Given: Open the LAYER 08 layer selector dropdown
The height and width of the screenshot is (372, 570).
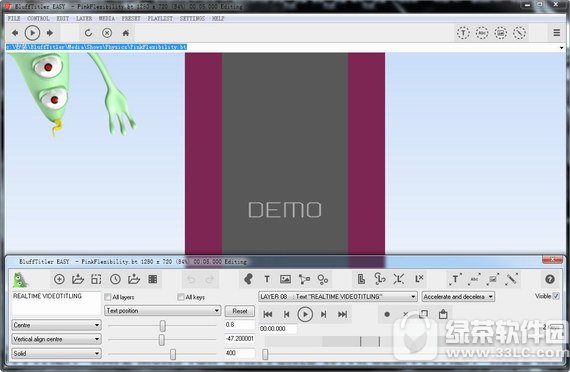Looking at the screenshot, I should 338,297.
